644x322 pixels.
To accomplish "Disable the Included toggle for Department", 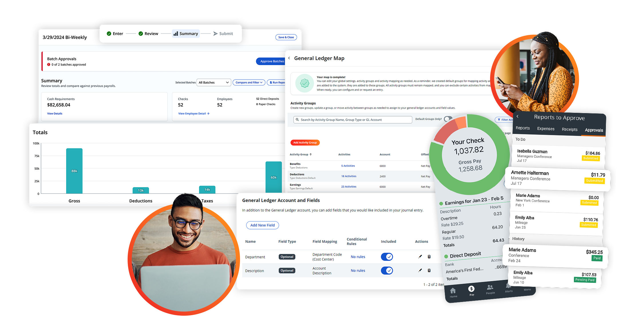I will tap(387, 257).
